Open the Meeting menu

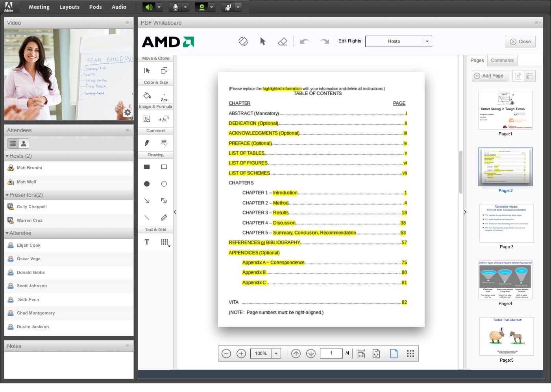39,7
